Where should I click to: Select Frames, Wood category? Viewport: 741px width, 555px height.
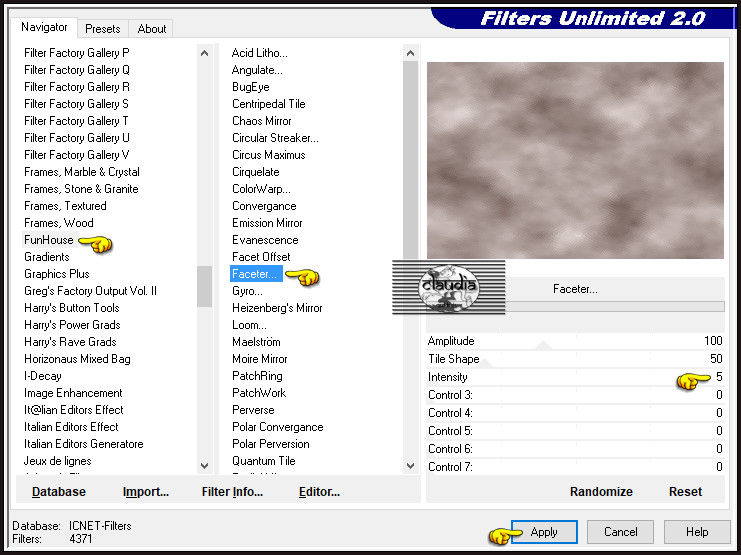(x=59, y=223)
